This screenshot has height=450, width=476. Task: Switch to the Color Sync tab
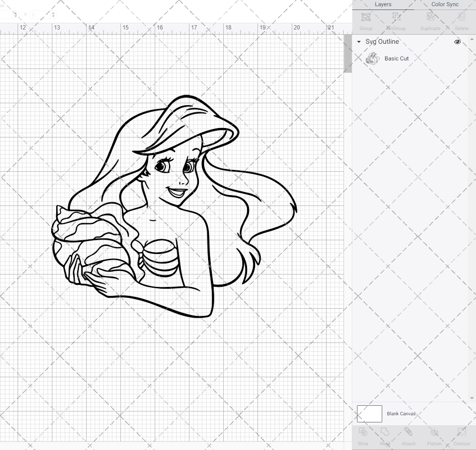tap(445, 4)
